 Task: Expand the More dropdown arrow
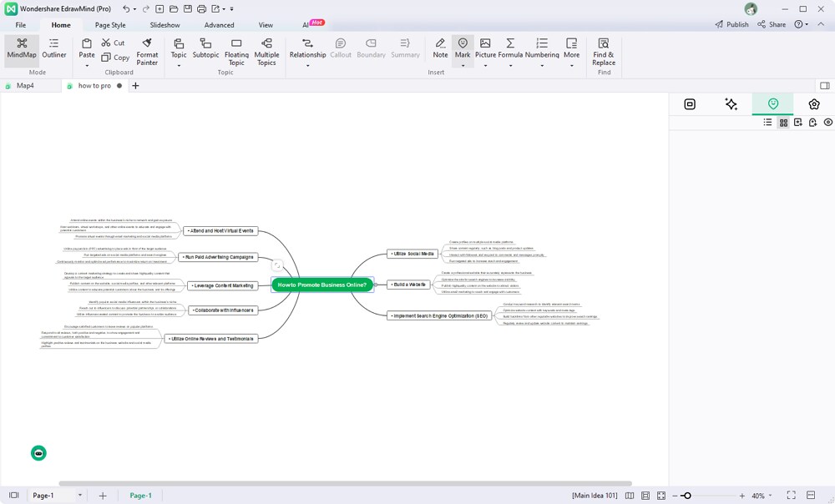(571, 65)
